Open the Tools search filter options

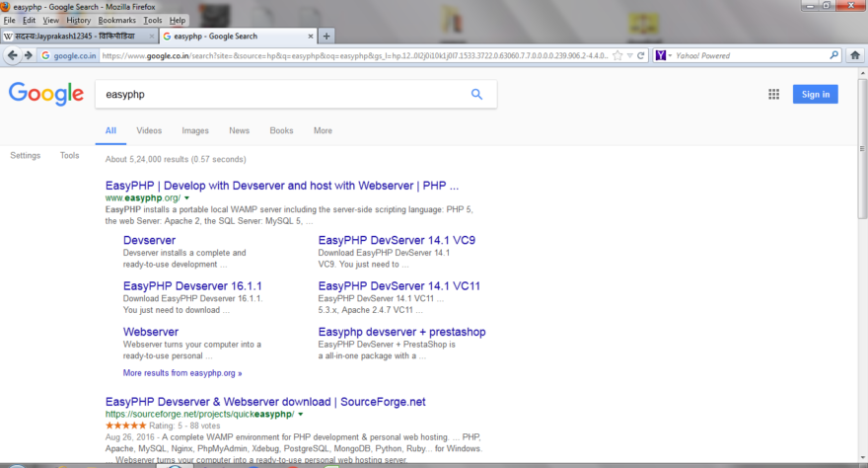coord(70,156)
